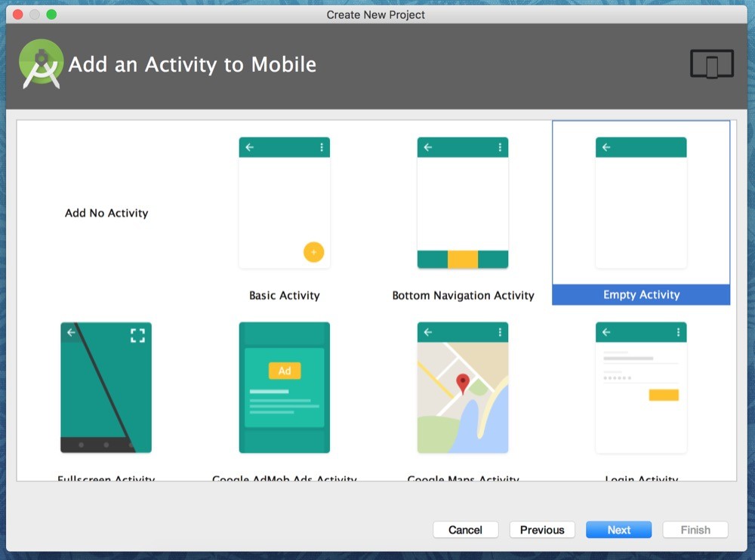Image resolution: width=755 pixels, height=560 pixels.
Task: Click the Finish button
Action: pyautogui.click(x=695, y=529)
